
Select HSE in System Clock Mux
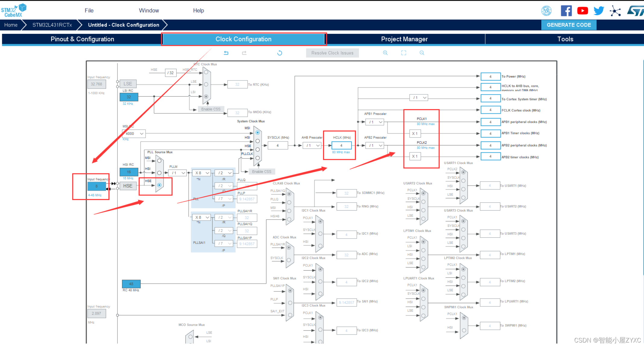258,149
